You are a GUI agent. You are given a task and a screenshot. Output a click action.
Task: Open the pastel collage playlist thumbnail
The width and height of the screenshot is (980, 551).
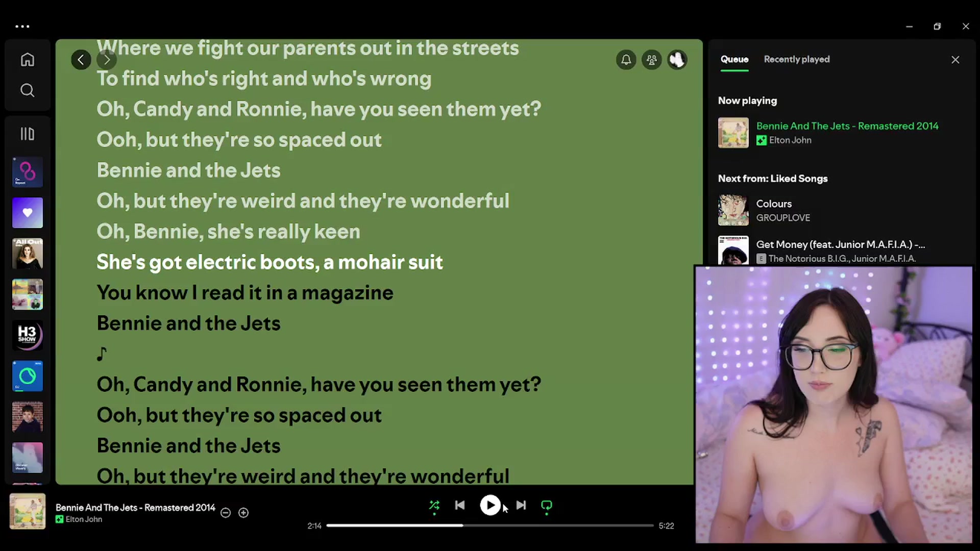point(28,294)
